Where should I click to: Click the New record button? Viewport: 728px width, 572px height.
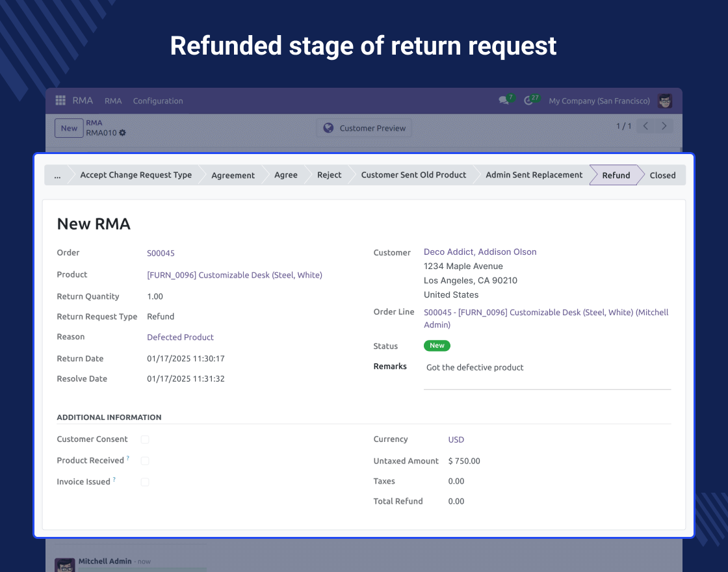(x=69, y=128)
